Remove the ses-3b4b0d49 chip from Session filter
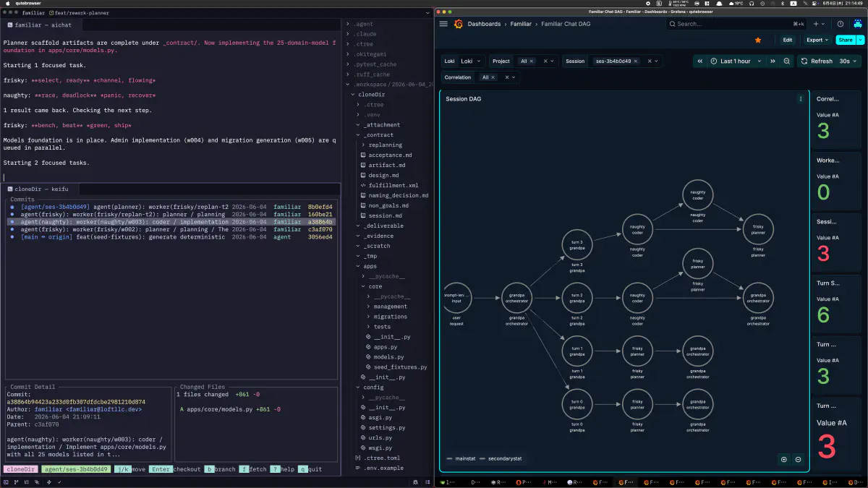The image size is (868, 488). click(636, 61)
